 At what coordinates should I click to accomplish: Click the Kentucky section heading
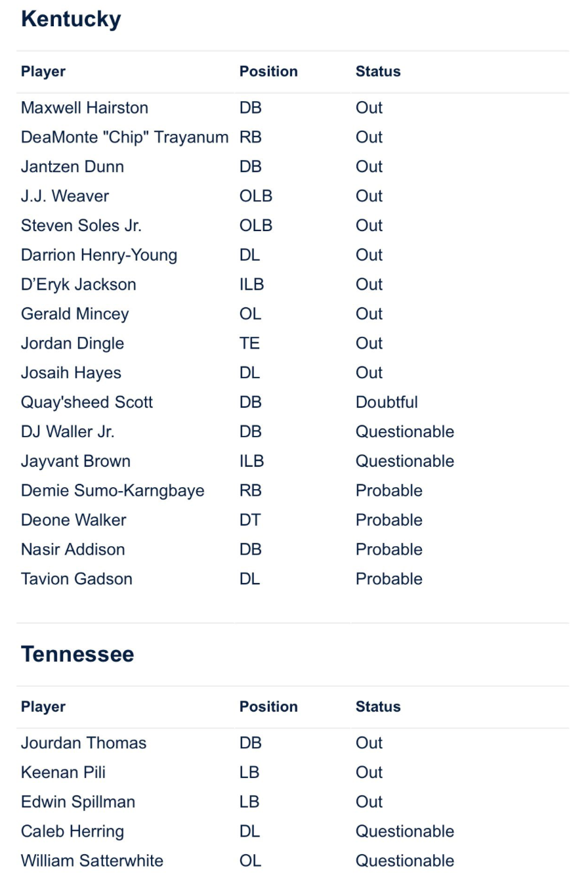tap(71, 19)
